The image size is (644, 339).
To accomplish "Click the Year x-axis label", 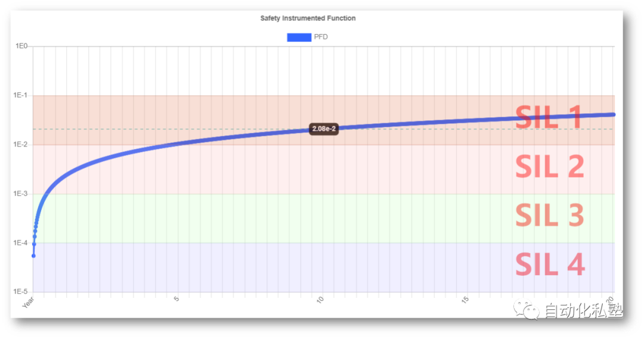I will 29,303.
